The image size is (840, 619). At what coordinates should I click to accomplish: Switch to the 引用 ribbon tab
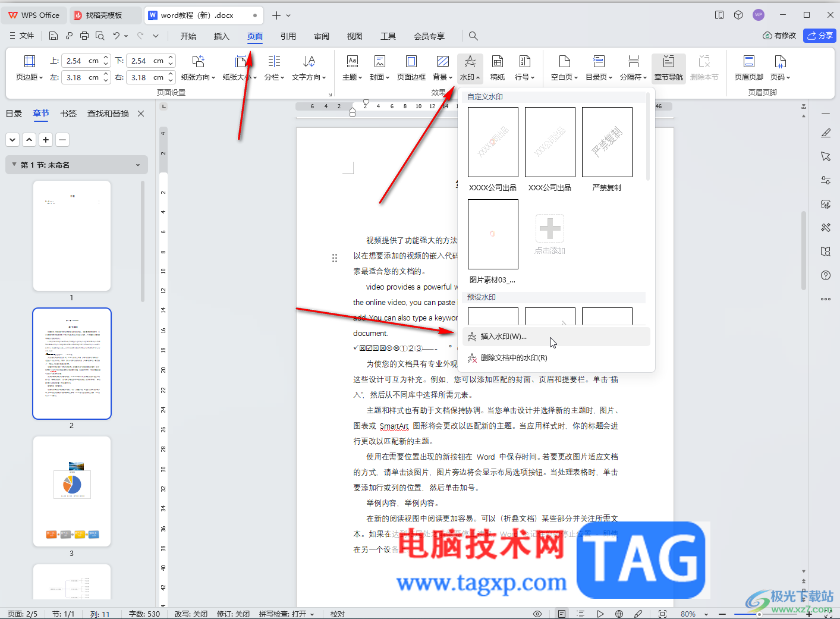tap(288, 36)
